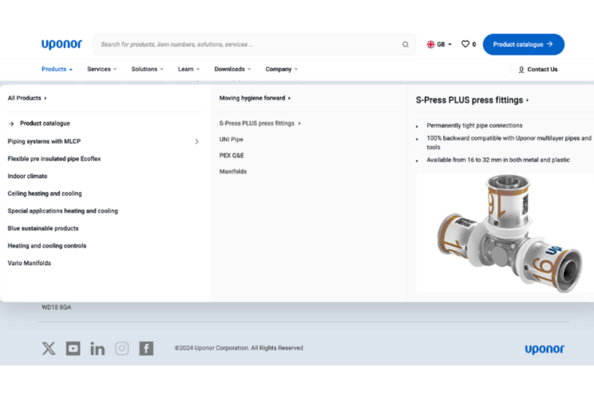The height and width of the screenshot is (396, 594).
Task: Click the GB flag icon
Action: 431,44
